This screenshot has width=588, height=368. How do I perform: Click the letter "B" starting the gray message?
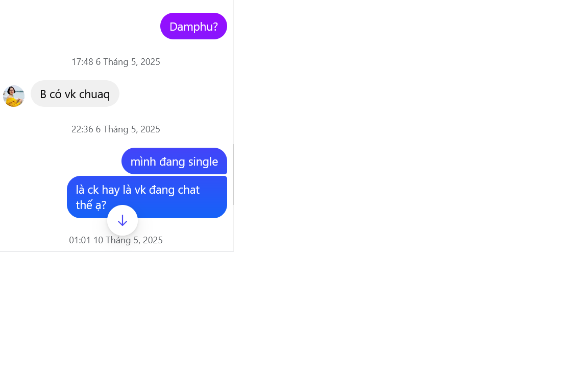click(x=43, y=94)
